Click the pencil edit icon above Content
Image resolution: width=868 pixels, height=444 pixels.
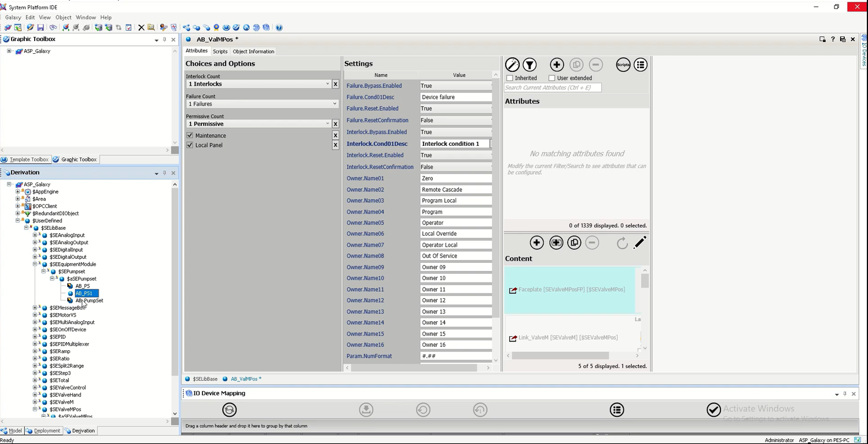point(639,243)
